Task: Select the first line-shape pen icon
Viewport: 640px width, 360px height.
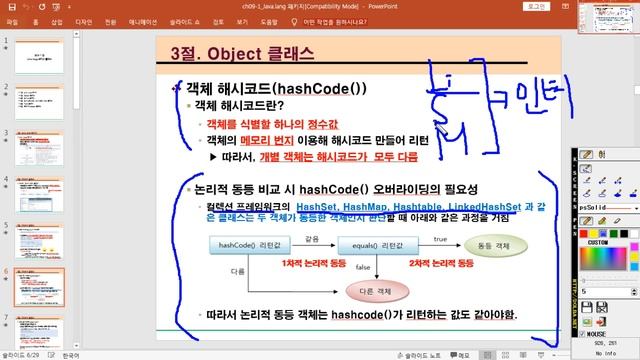Action: point(587,181)
